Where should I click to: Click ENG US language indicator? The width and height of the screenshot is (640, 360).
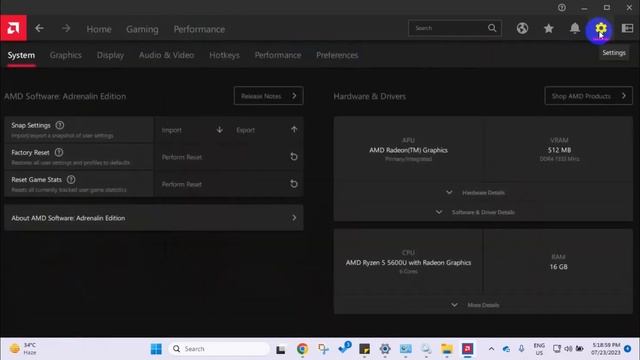point(539,349)
